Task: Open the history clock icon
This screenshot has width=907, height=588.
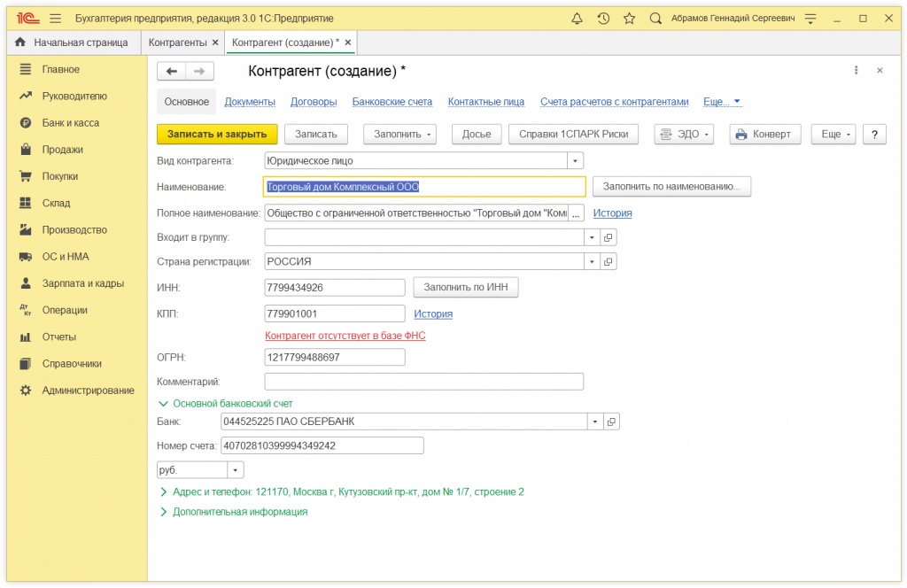Action: tap(603, 19)
